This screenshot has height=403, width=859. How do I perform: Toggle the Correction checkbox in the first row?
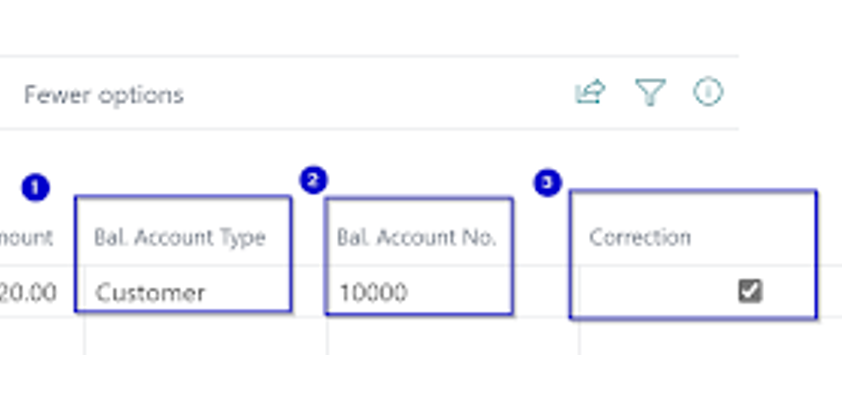tap(749, 291)
